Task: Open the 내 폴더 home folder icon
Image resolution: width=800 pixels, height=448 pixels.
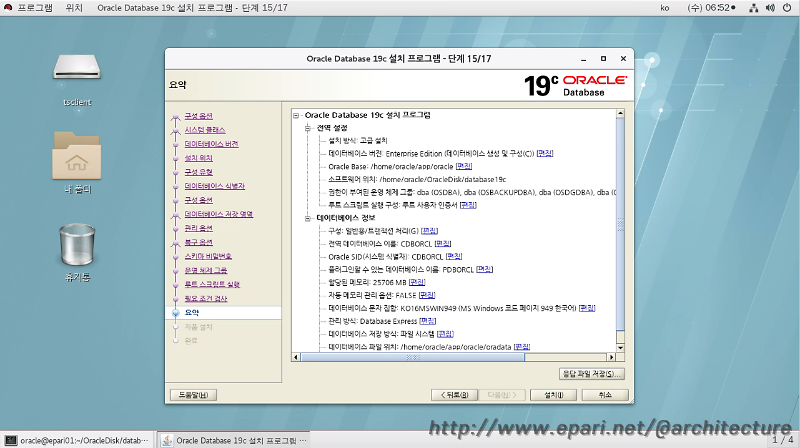Action: (77, 156)
